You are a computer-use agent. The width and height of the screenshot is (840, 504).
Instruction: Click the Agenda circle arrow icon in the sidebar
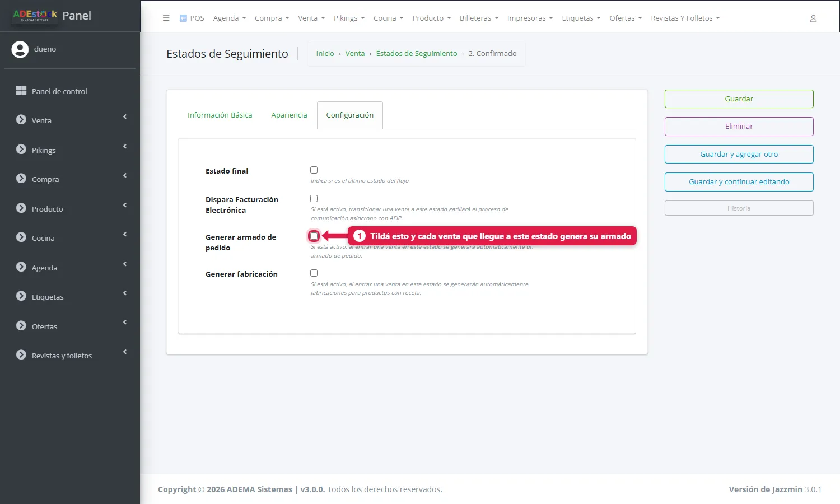point(21,267)
